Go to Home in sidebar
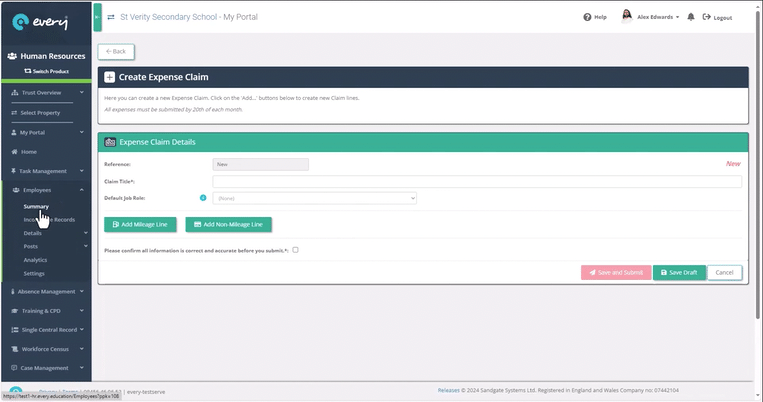 click(29, 152)
